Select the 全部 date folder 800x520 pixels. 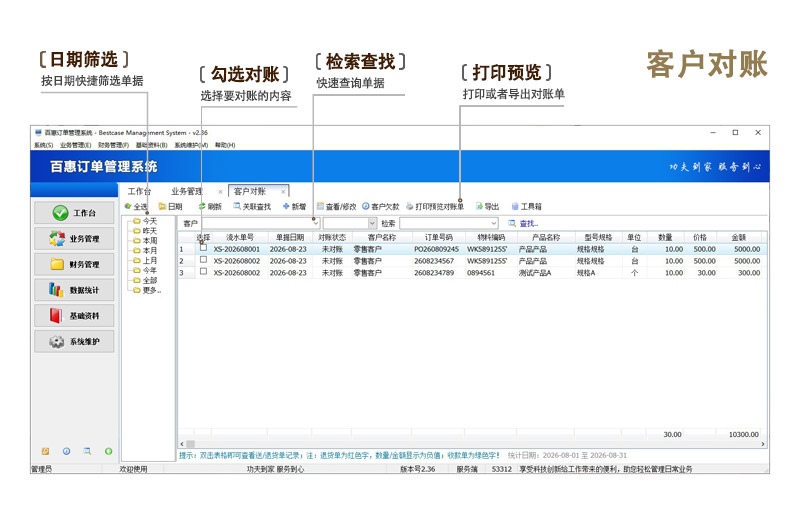pyautogui.click(x=145, y=280)
